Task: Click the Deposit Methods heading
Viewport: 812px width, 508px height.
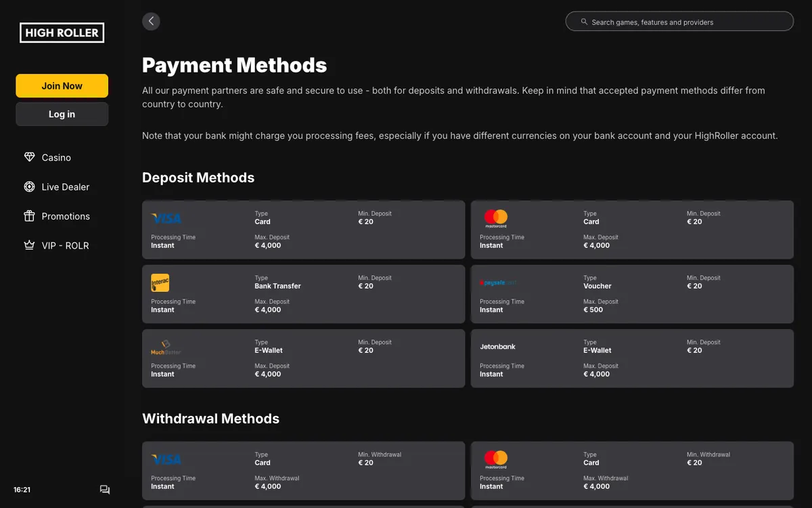Action: [x=198, y=177]
